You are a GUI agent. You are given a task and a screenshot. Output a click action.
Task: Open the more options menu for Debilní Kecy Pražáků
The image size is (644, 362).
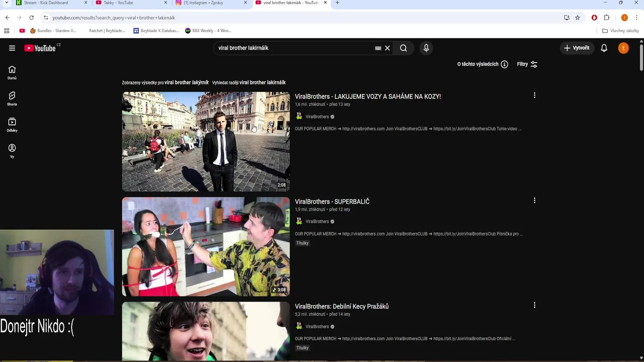(x=534, y=305)
